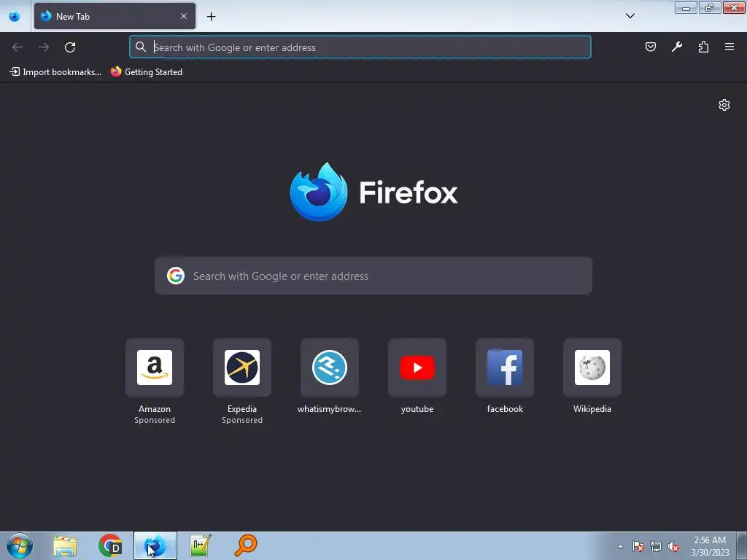Click the Firefox View icon beside the tabs
747x560 pixels.
tap(15, 16)
